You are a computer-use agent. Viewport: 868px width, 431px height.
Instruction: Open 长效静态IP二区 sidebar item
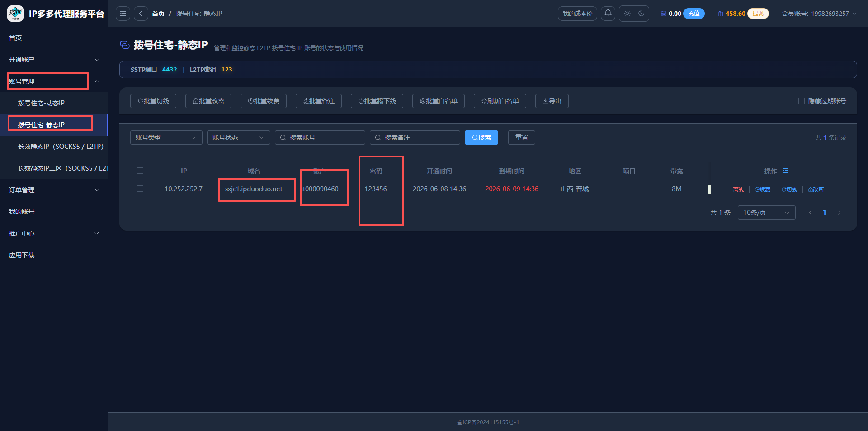point(54,168)
